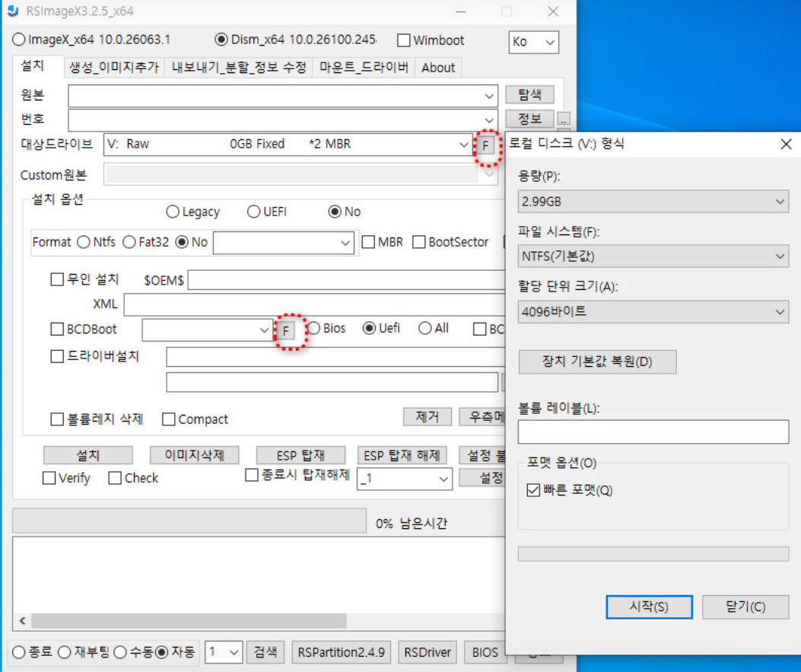801x672 pixels.
Task: Click the left scroll arrow in log box
Action: click(x=21, y=620)
